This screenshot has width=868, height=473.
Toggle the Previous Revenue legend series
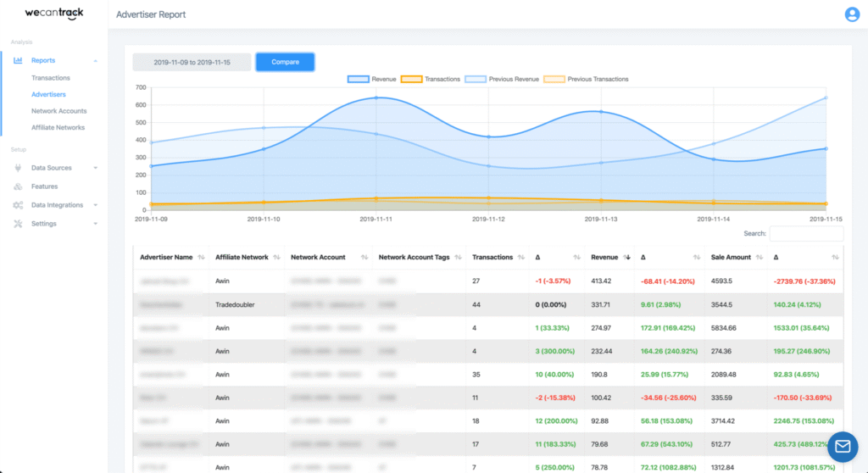pyautogui.click(x=500, y=79)
